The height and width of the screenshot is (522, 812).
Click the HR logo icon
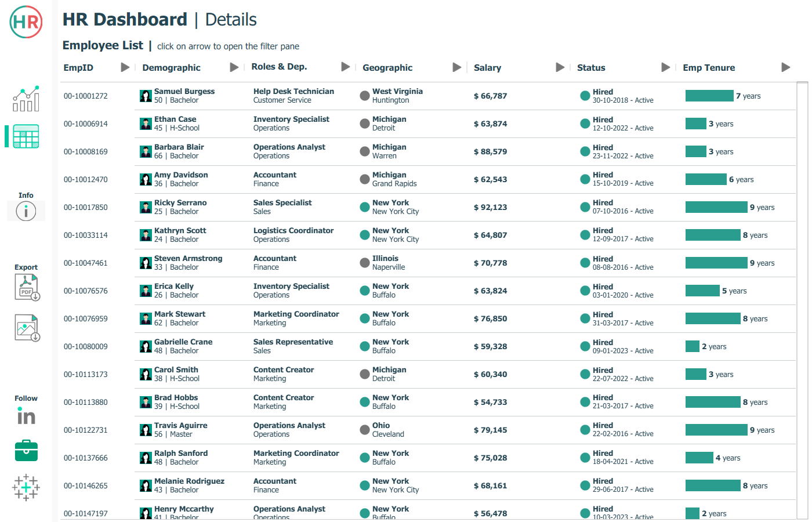(x=26, y=22)
